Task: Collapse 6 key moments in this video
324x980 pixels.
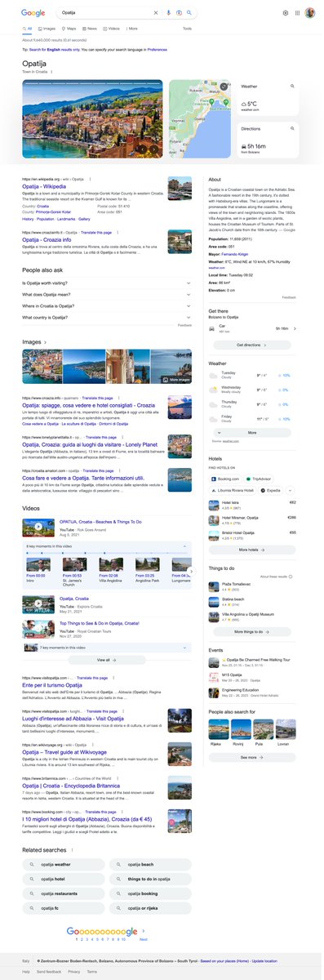Action: pyautogui.click(x=107, y=546)
